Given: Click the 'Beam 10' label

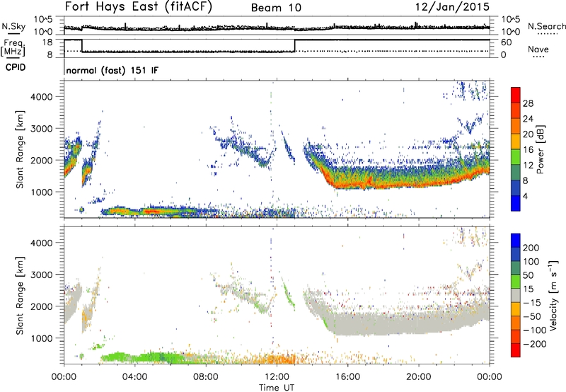Looking at the screenshot, I should tap(276, 8).
